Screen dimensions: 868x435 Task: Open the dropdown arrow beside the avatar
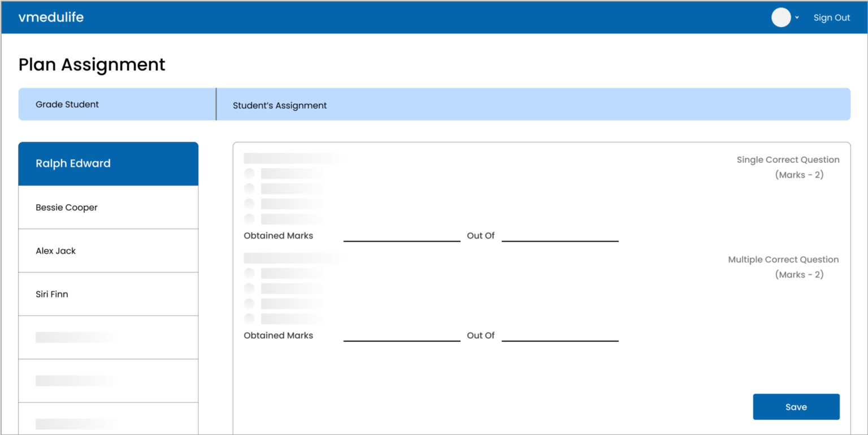coord(797,18)
